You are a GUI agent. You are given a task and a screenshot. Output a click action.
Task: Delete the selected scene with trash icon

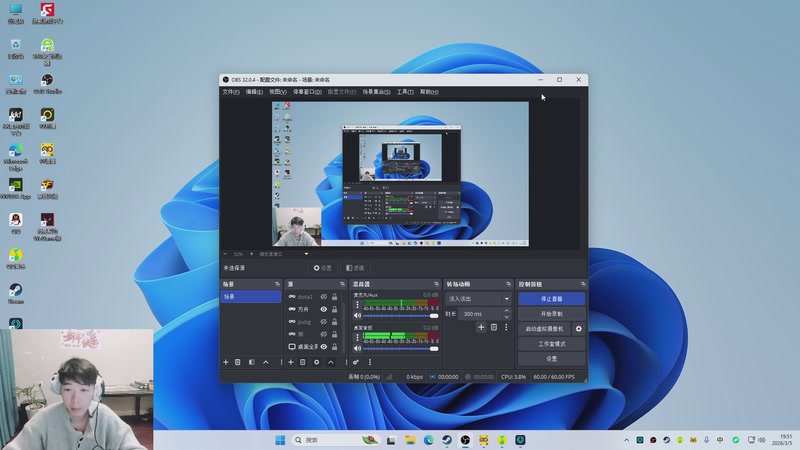pyautogui.click(x=238, y=362)
